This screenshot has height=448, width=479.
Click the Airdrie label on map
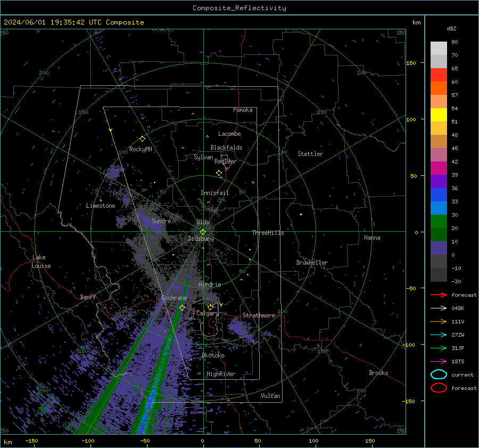pyautogui.click(x=210, y=284)
